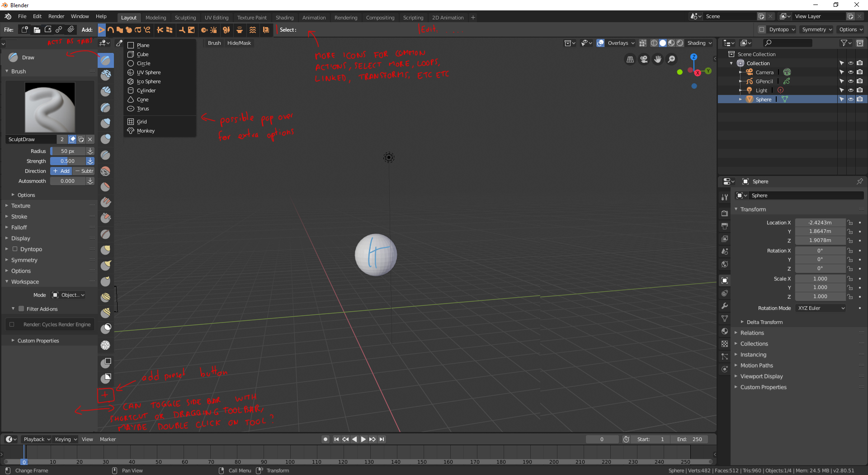Open the World properties tab icon
The width and height of the screenshot is (868, 475).
[725, 264]
